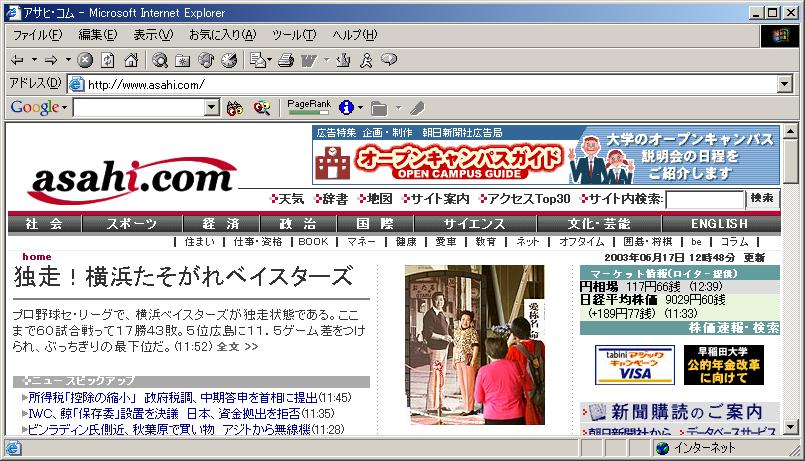The width and height of the screenshot is (805, 461).
Task: Click the PageRank indicator bar
Action: pyautogui.click(x=309, y=108)
